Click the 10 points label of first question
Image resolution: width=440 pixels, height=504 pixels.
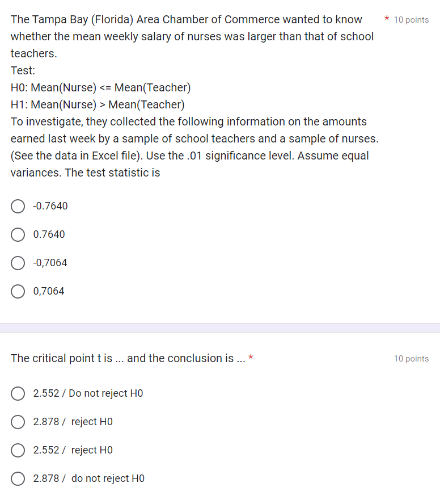pyautogui.click(x=411, y=20)
